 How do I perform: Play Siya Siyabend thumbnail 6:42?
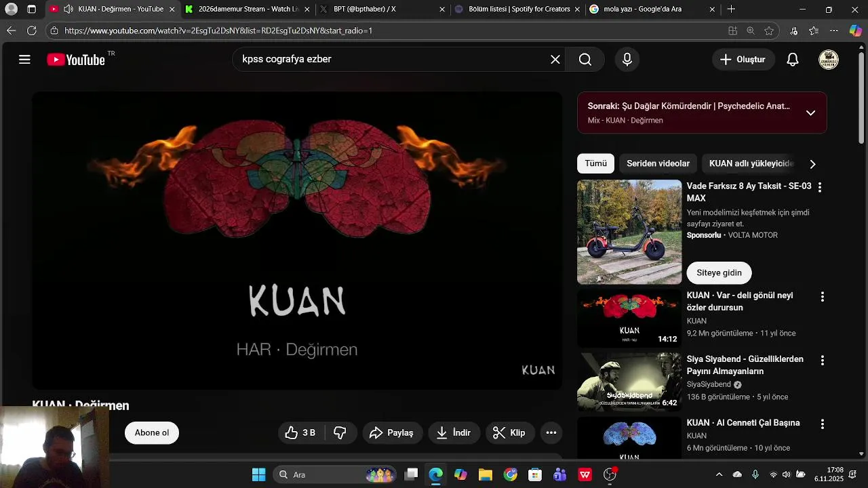tap(629, 382)
